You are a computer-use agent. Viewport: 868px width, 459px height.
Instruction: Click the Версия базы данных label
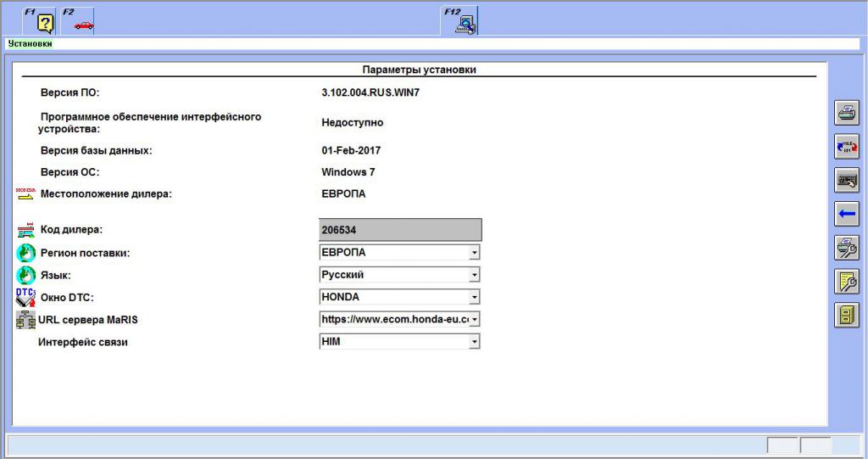coord(96,150)
